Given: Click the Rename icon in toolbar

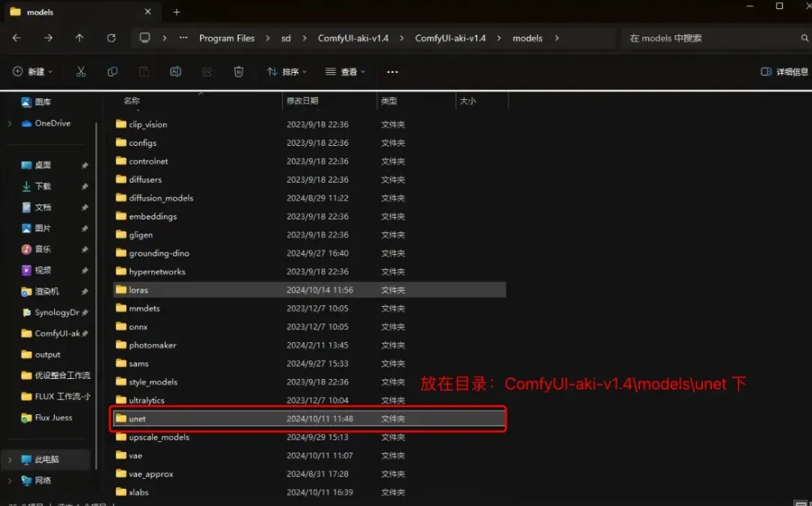Looking at the screenshot, I should 175,71.
